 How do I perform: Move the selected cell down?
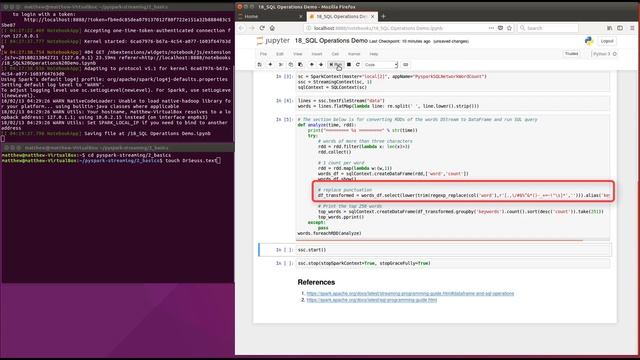(x=321, y=64)
